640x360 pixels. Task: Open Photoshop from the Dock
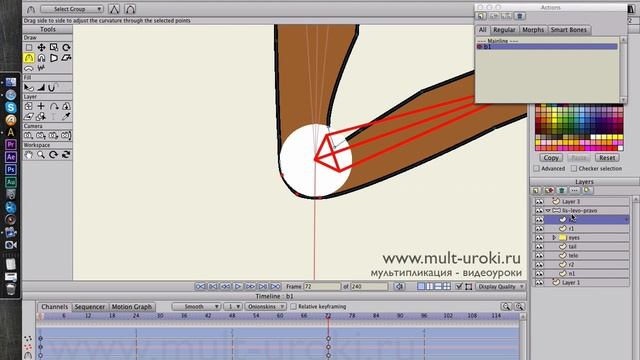point(11,169)
